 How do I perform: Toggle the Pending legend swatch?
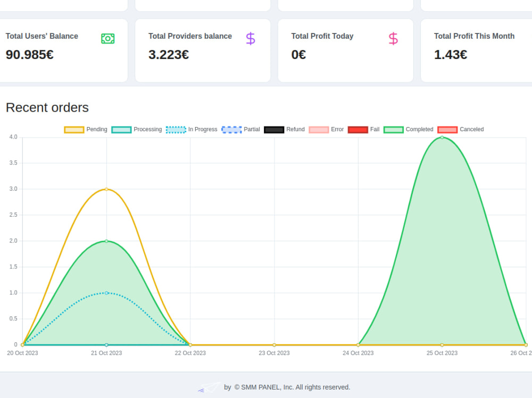(74, 130)
